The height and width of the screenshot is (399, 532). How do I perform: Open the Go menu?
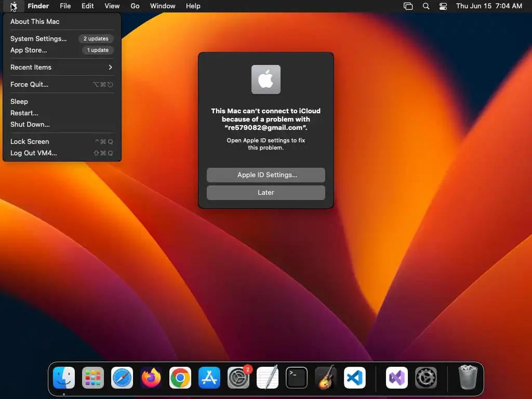135,6
